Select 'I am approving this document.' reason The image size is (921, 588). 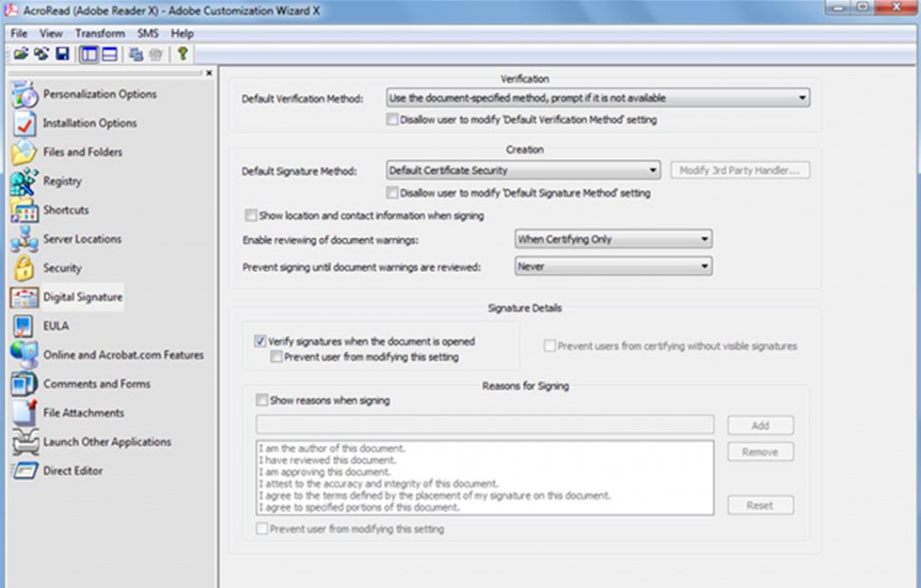tap(325, 472)
